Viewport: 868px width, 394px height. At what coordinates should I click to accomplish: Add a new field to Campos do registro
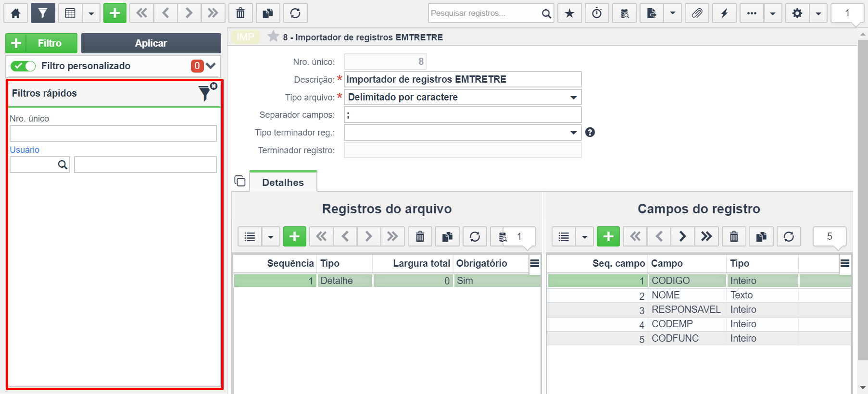click(608, 236)
